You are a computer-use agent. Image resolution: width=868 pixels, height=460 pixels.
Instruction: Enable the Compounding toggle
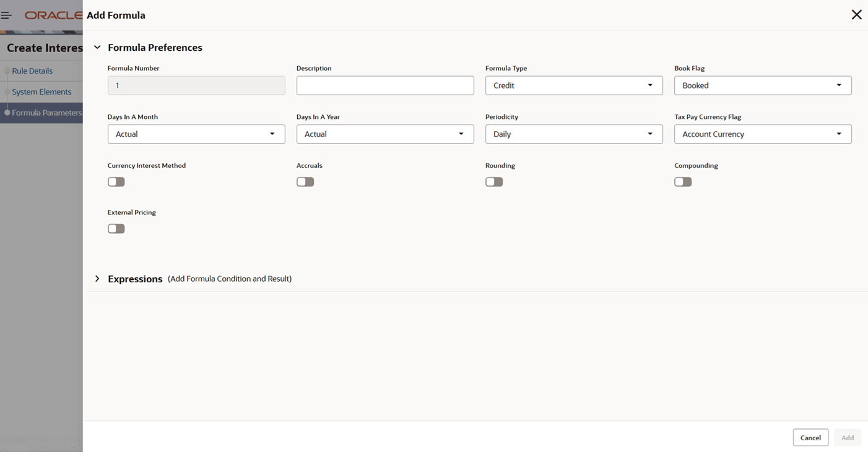(x=683, y=182)
